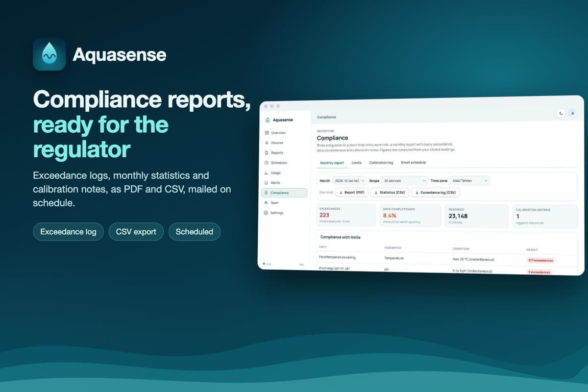Click the Calibration entries card
Viewport: 588px width, 392px height.
click(x=544, y=216)
